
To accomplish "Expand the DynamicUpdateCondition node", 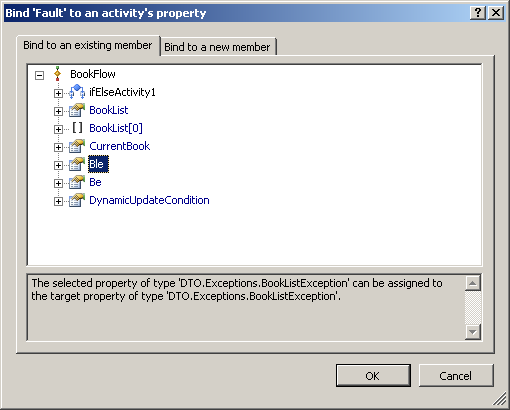I will pos(58,201).
